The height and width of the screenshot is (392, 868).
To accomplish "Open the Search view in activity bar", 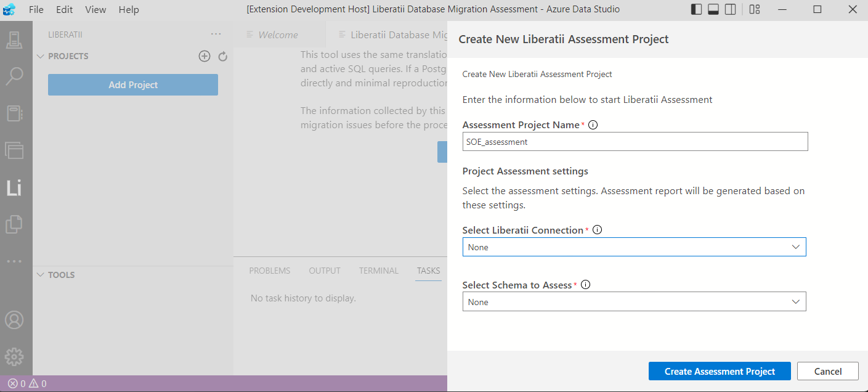I will tap(14, 76).
